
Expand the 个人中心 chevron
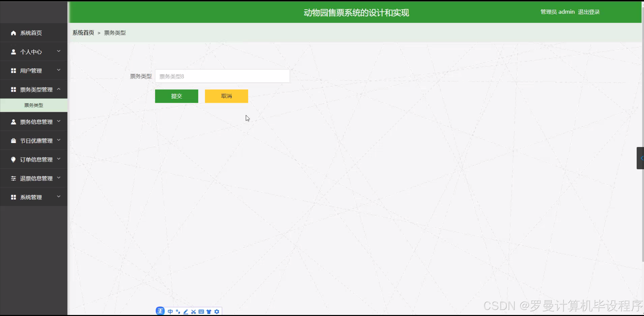[x=59, y=51]
